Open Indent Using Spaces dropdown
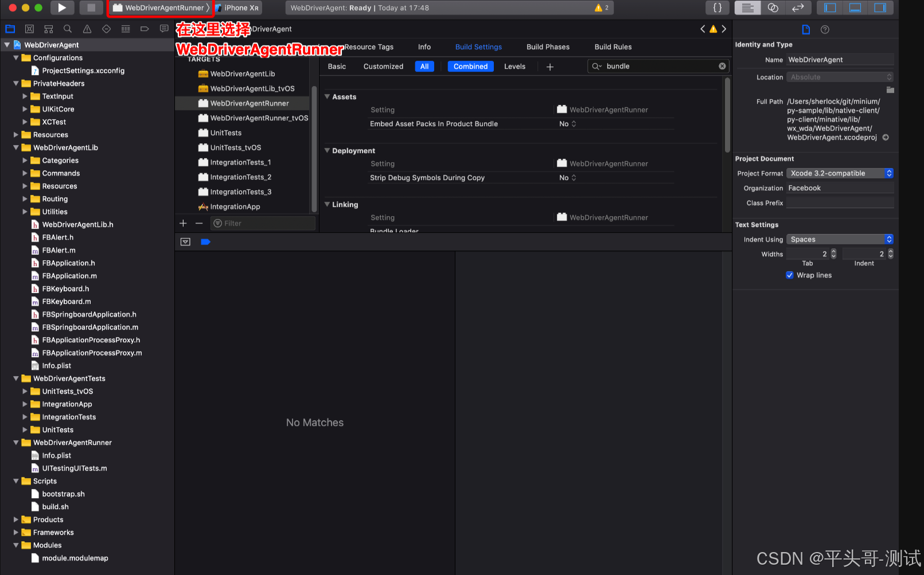 pyautogui.click(x=840, y=239)
